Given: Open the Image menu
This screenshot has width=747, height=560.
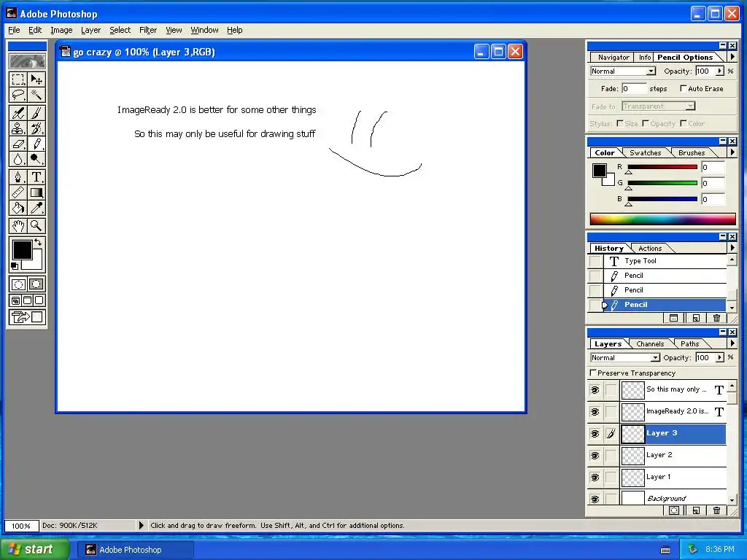Looking at the screenshot, I should click(61, 30).
